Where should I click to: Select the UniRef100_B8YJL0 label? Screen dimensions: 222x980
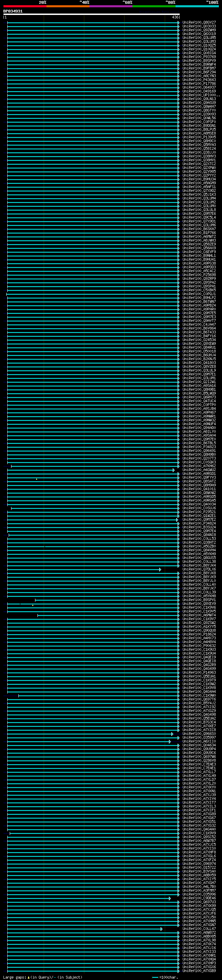[x=199, y=581]
